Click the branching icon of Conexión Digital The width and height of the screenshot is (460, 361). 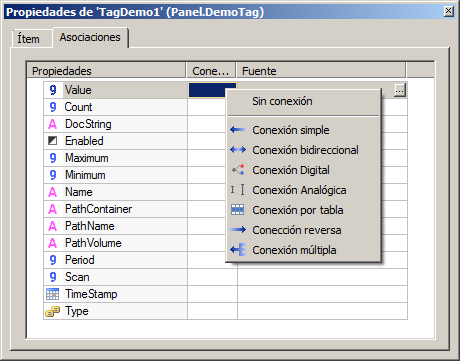pos(238,170)
